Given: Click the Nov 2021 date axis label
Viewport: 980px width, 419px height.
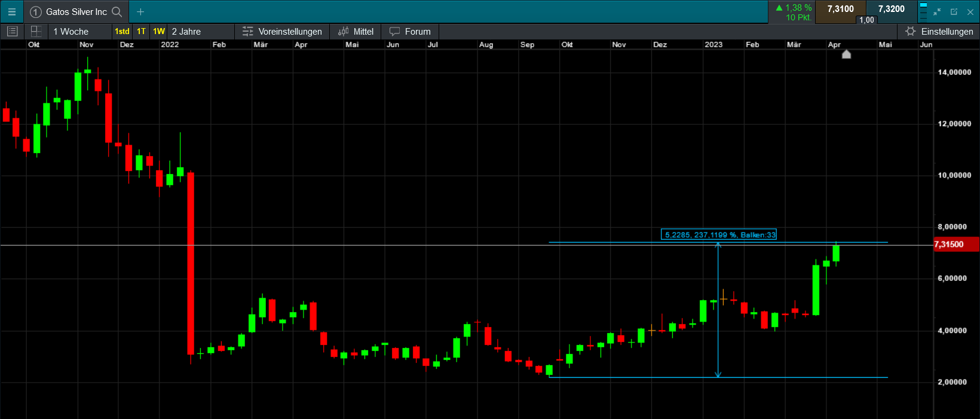Looking at the screenshot, I should pyautogui.click(x=87, y=45).
